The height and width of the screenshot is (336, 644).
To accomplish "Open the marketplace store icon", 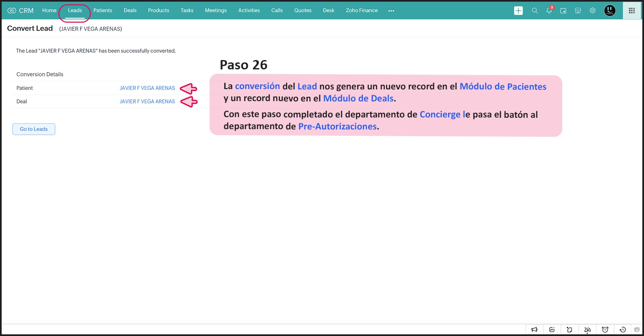I will [578, 11].
